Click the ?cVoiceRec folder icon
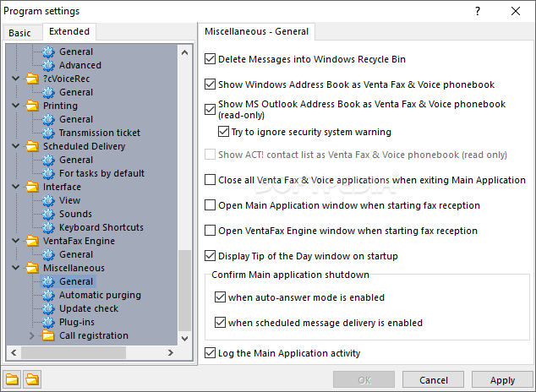This screenshot has height=392, width=536. click(x=32, y=79)
